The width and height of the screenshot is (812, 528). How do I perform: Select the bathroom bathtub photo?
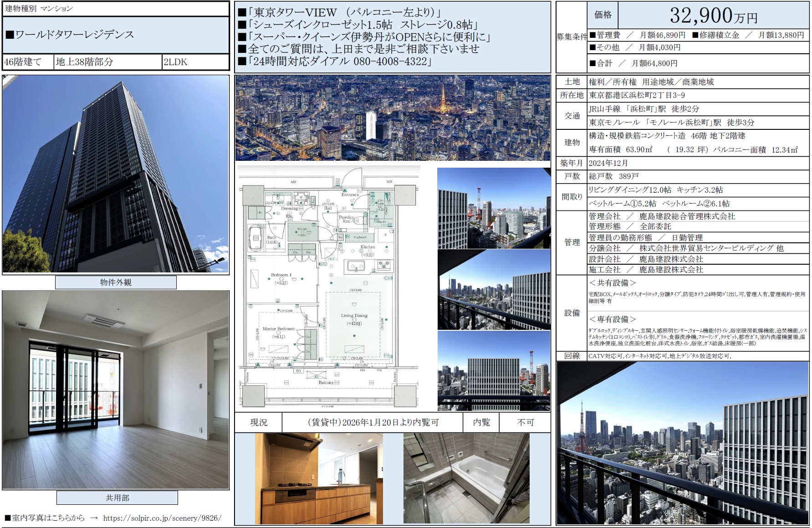click(x=466, y=478)
